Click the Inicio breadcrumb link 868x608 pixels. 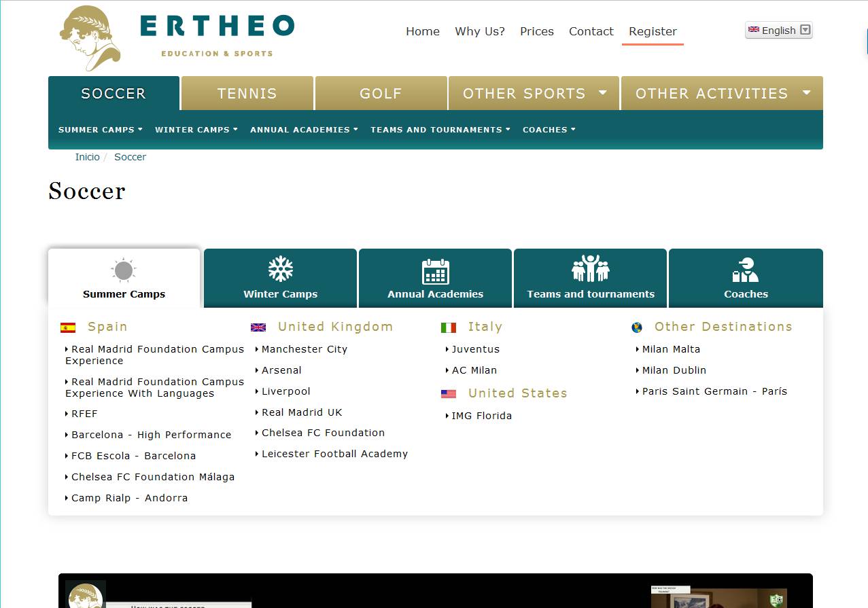coord(87,157)
